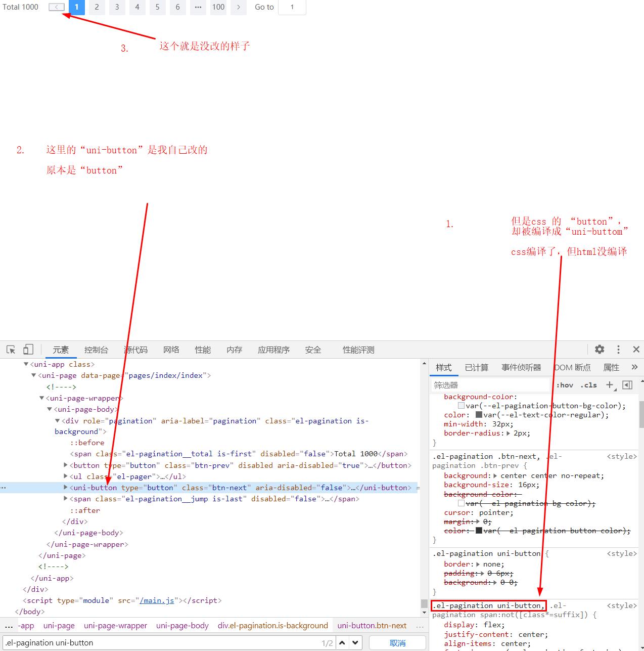Toggle the :hov element state panel
644x651 pixels.
point(565,385)
